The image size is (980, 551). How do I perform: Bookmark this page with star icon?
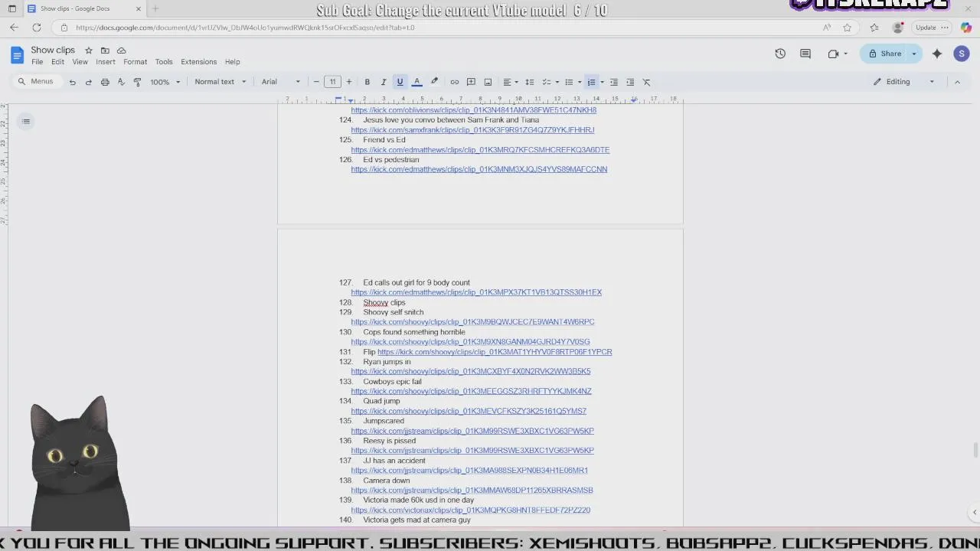847,28
